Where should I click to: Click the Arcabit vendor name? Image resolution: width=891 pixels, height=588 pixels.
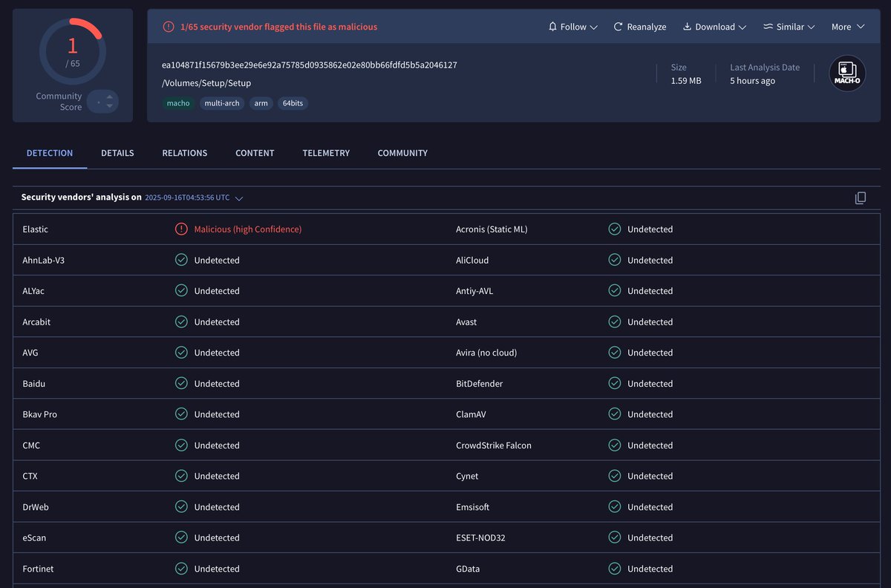pyautogui.click(x=36, y=322)
